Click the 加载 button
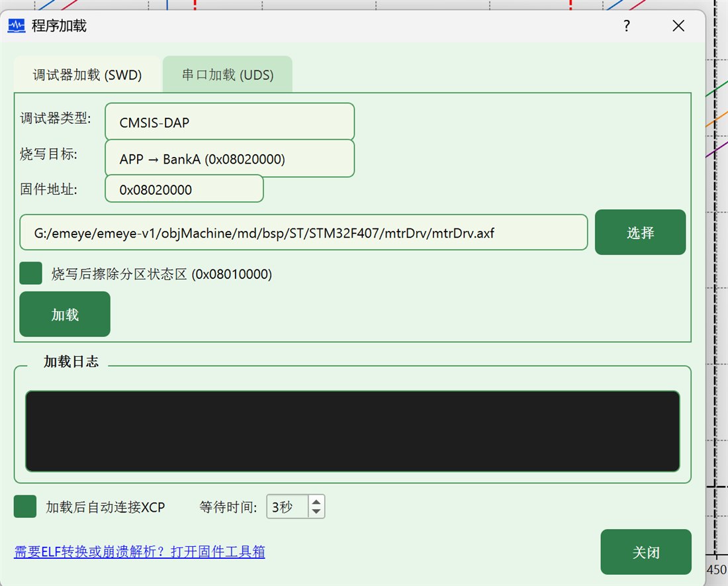The height and width of the screenshot is (586, 728). [x=65, y=315]
